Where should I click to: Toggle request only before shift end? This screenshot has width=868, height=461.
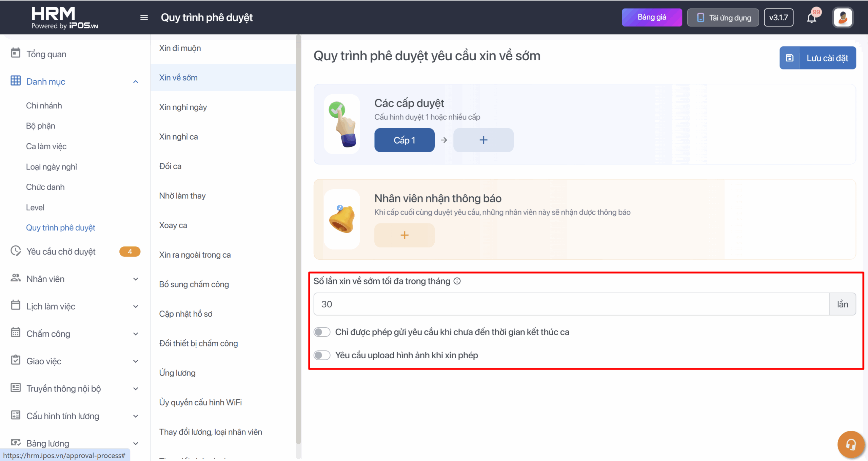click(322, 332)
